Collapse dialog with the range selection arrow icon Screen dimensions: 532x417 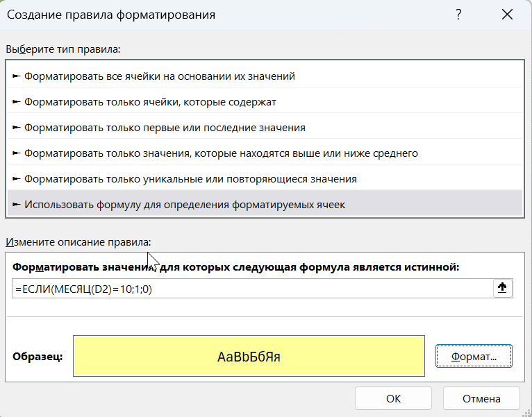502,288
